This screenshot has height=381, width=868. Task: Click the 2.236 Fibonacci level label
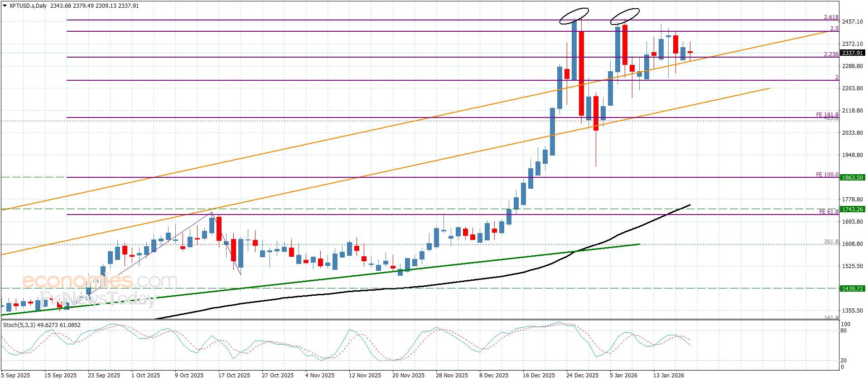coord(831,54)
